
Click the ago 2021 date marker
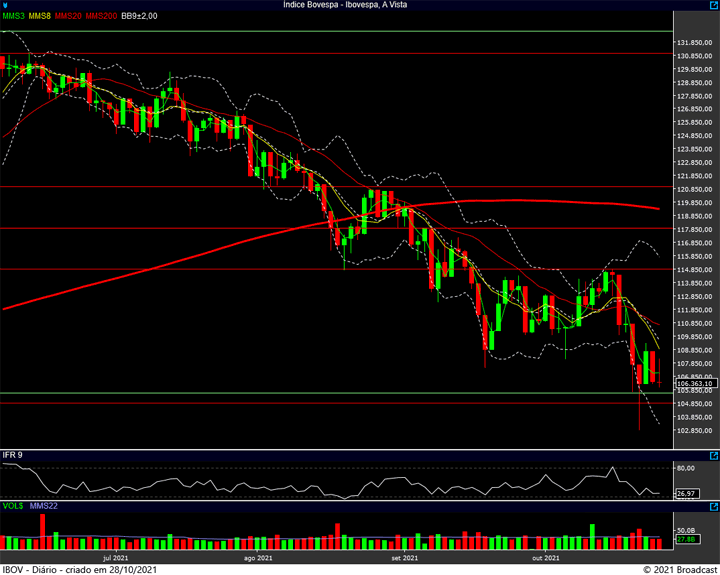pyautogui.click(x=258, y=558)
